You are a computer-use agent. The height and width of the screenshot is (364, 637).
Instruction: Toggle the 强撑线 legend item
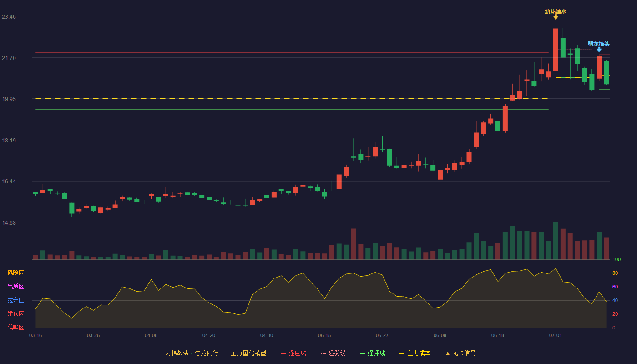(x=373, y=353)
